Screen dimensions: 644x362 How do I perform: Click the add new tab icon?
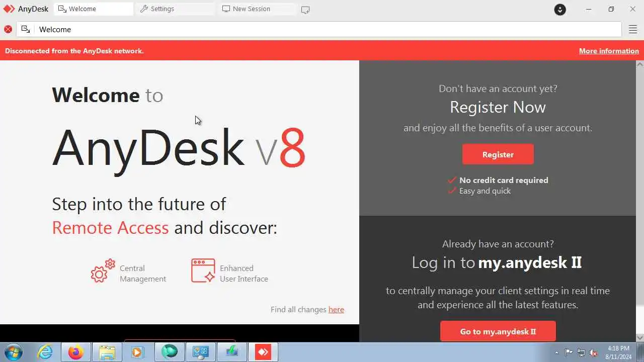click(x=305, y=10)
